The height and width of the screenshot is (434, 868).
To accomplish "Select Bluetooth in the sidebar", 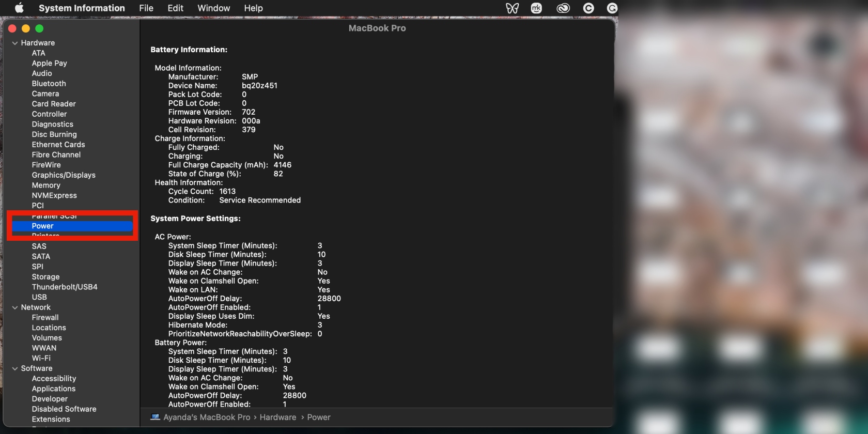I will coord(49,83).
